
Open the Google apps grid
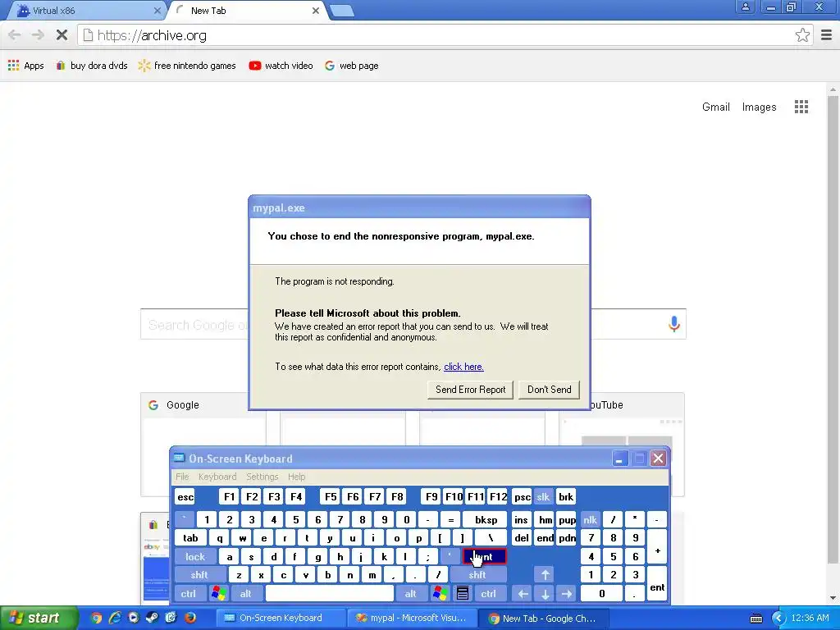coord(801,107)
